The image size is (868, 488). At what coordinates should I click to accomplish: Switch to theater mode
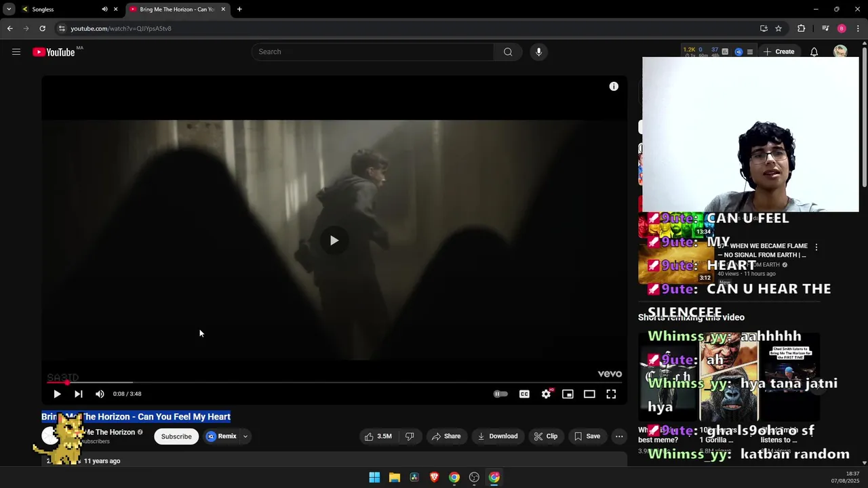589,394
